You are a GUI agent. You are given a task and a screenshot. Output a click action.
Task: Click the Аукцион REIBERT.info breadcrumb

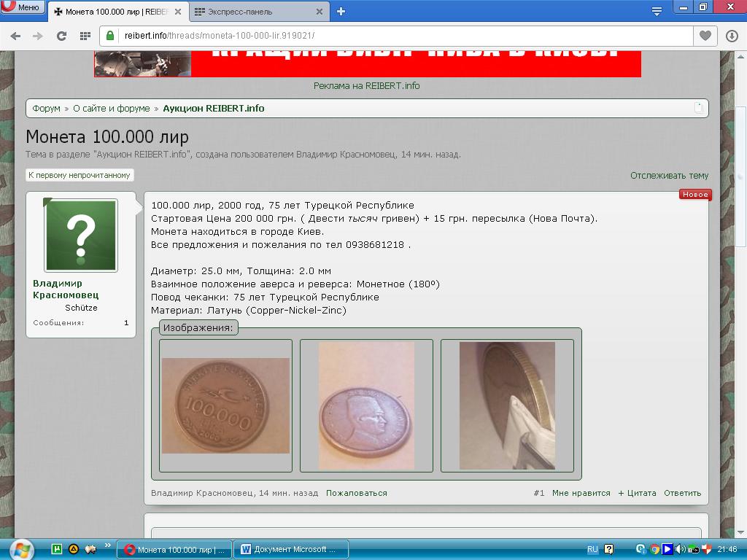[x=213, y=108]
